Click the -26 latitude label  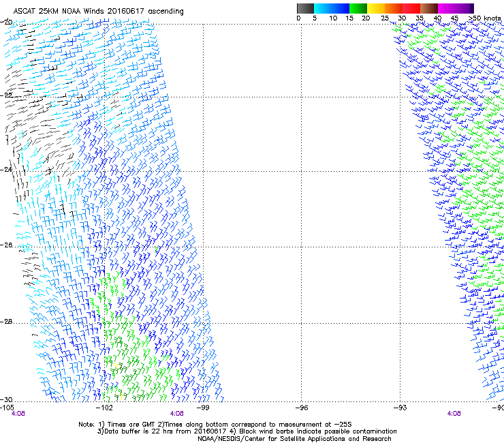click(6, 245)
